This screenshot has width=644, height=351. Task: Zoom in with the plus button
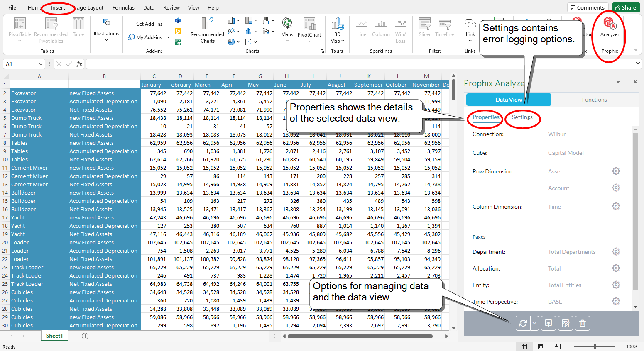tap(619, 346)
